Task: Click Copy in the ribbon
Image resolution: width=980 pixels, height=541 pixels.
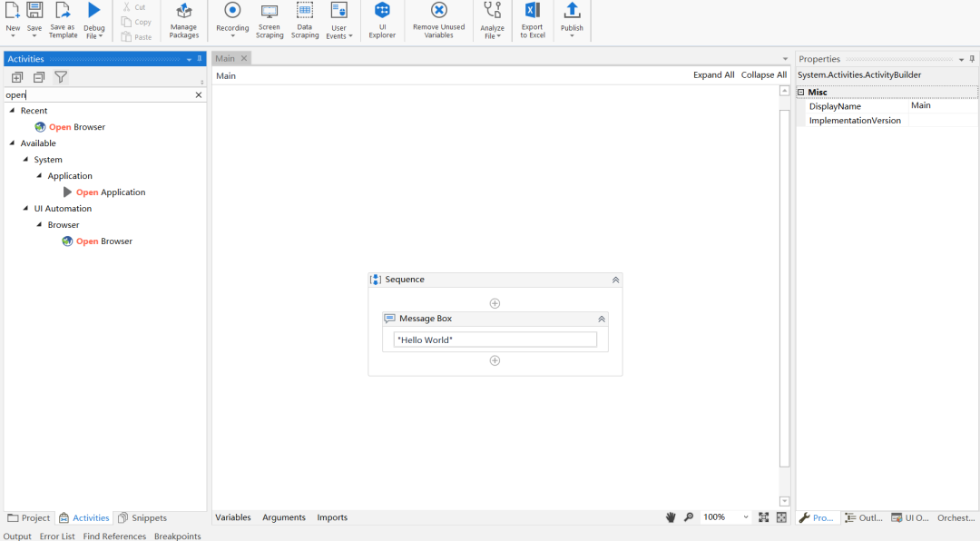Action: click(136, 22)
